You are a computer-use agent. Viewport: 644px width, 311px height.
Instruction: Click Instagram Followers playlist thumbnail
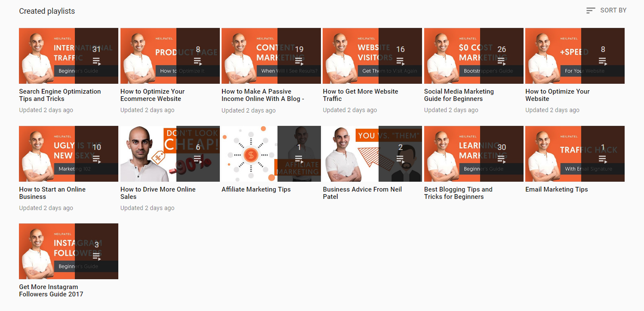tap(68, 251)
